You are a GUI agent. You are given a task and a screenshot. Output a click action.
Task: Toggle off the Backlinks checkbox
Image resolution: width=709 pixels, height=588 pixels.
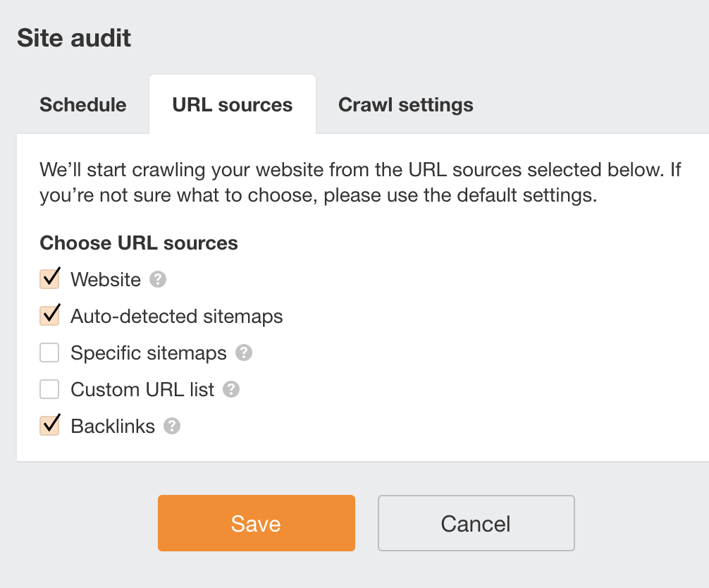[x=49, y=426]
